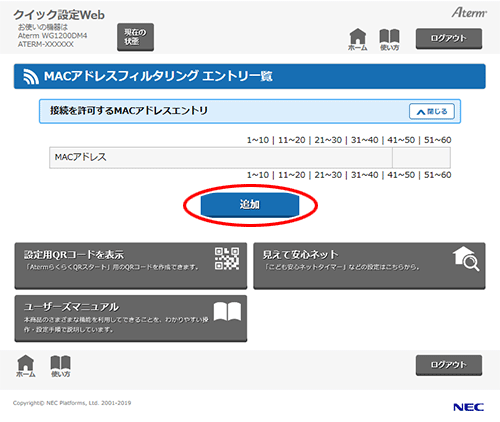Open 見えて安心ネット panel
The width and height of the screenshot is (500, 422).
(369, 266)
